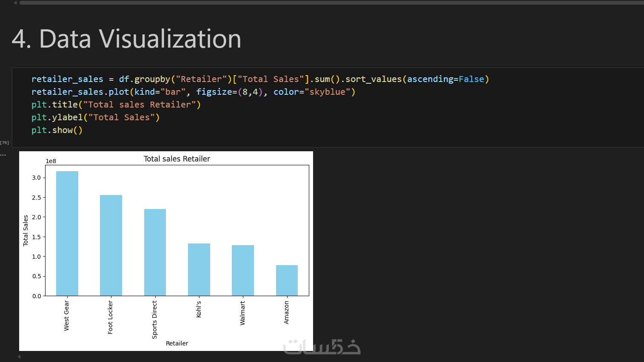The image size is (644, 362).
Task: Click the "Walmart" x-axis tick label
Action: tap(242, 313)
